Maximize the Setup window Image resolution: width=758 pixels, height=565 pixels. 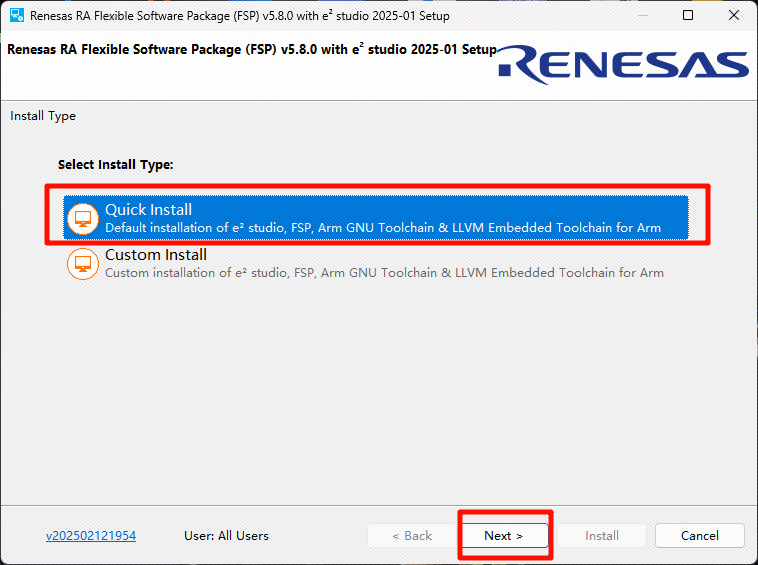688,15
